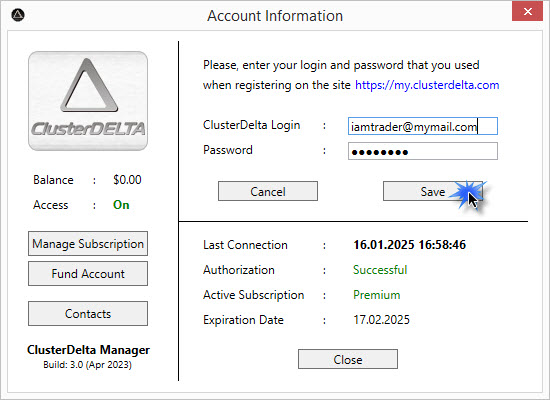Click the Successful authorization status

(380, 270)
